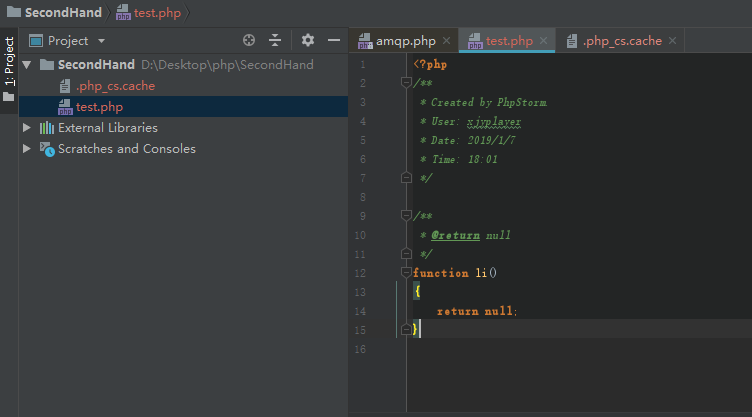This screenshot has width=752, height=417.
Task: Click the locate/scroll-from-source crosshair icon
Action: (x=248, y=40)
